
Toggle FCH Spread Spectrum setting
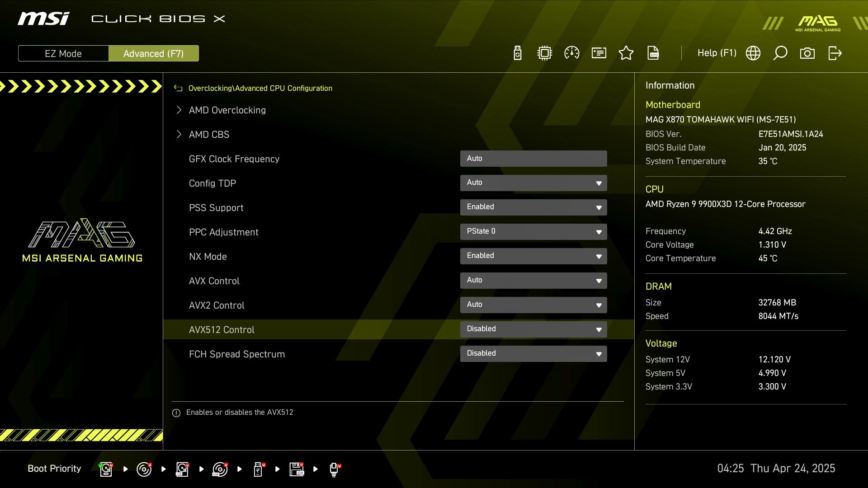[533, 354]
